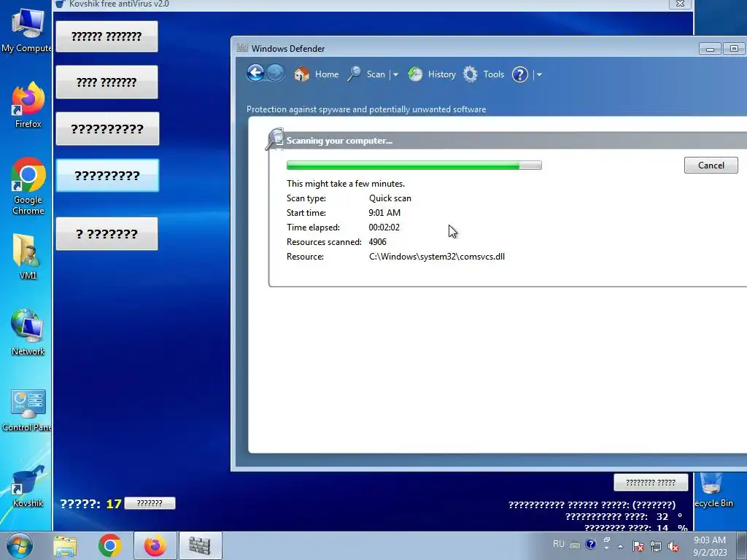Switch to Firefox on the taskbar
The image size is (747, 560).
[x=155, y=545]
